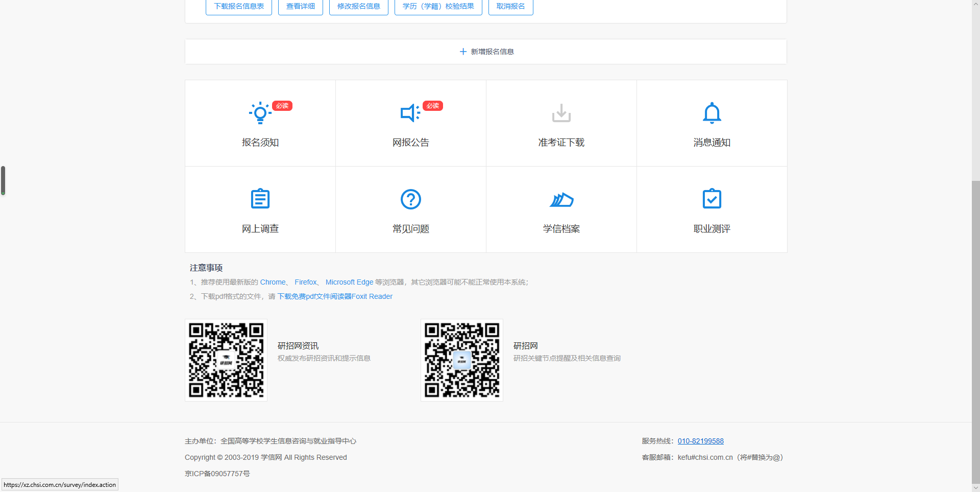Viewport: 980px width, 492px height.
Task: Open 学历（学籍）校验结果
Action: [x=438, y=7]
